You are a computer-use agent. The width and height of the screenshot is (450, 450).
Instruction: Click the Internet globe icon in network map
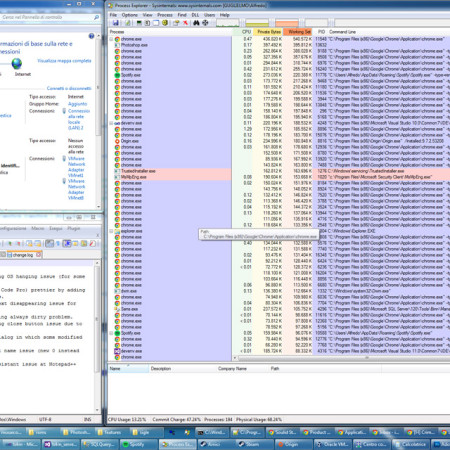(17, 63)
